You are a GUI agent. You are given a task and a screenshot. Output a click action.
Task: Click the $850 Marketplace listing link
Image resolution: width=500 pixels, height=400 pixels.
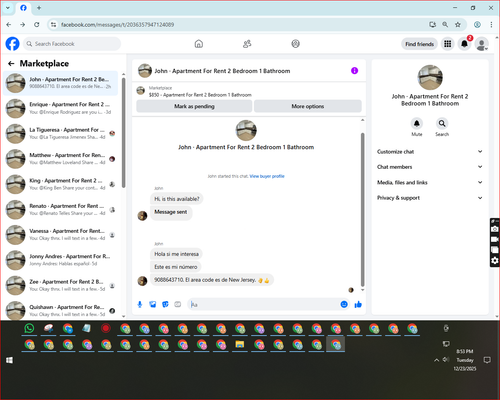click(200, 95)
